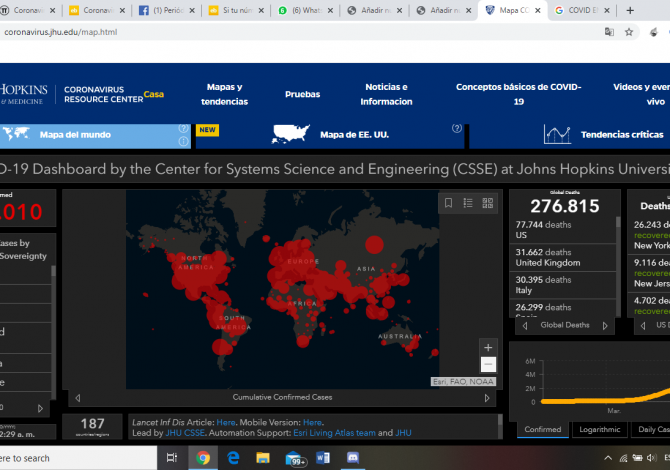Click right arrow in the cases list panel
670x470 pixels.
[x=40, y=408]
